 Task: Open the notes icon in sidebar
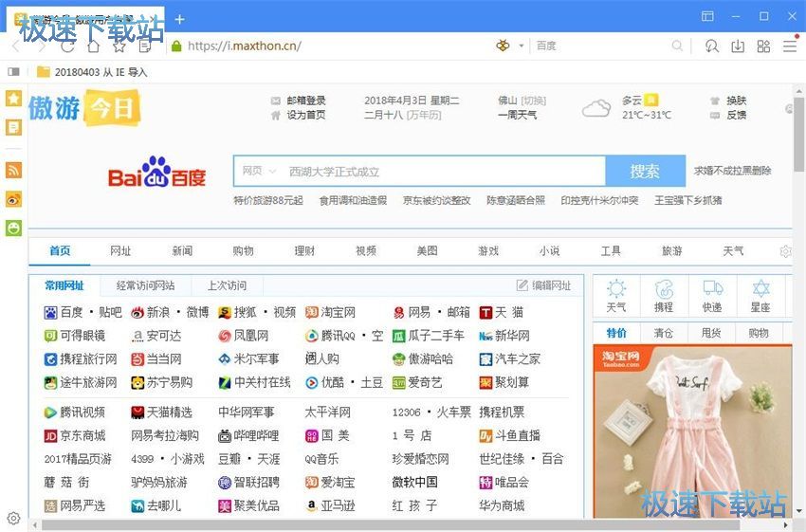tap(14, 127)
